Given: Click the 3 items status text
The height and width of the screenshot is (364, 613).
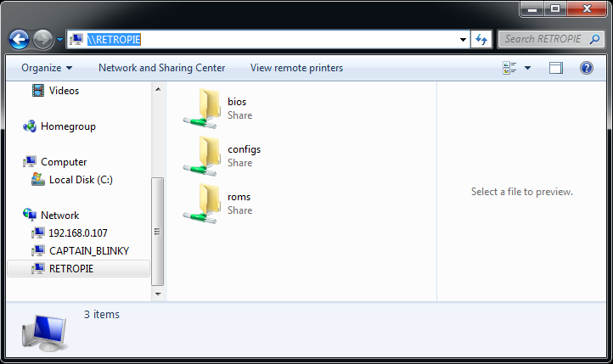Looking at the screenshot, I should click(x=102, y=315).
